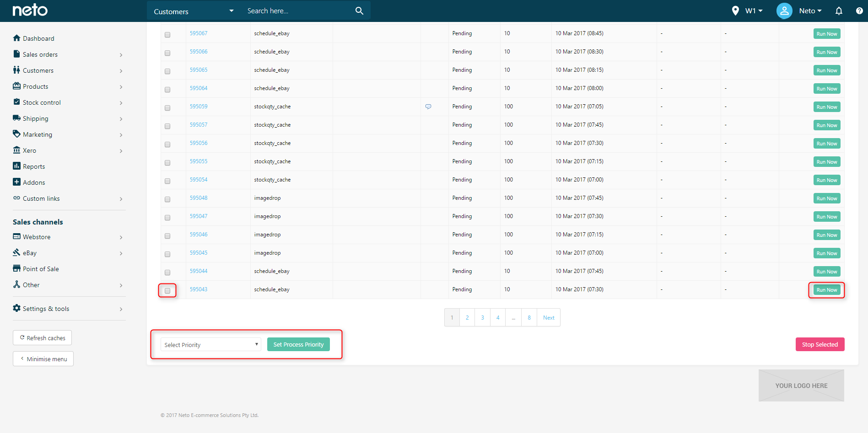Click Set Process Priority button

298,344
